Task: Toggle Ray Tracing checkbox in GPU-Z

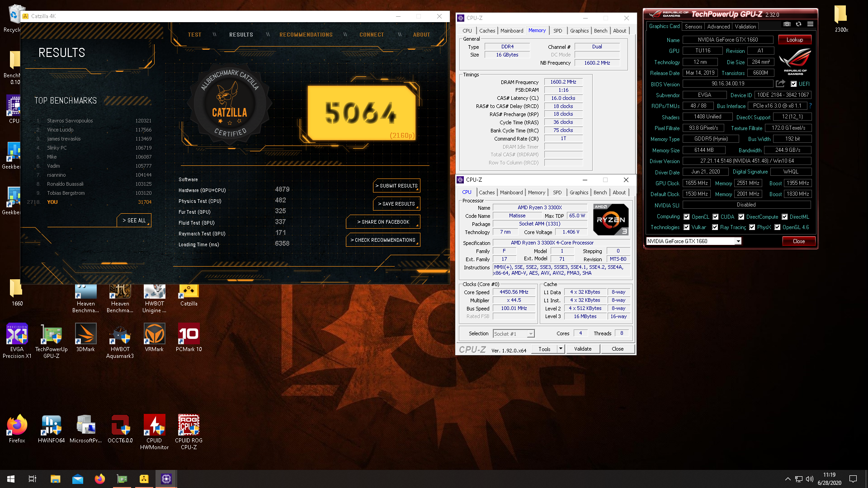Action: [x=715, y=227]
